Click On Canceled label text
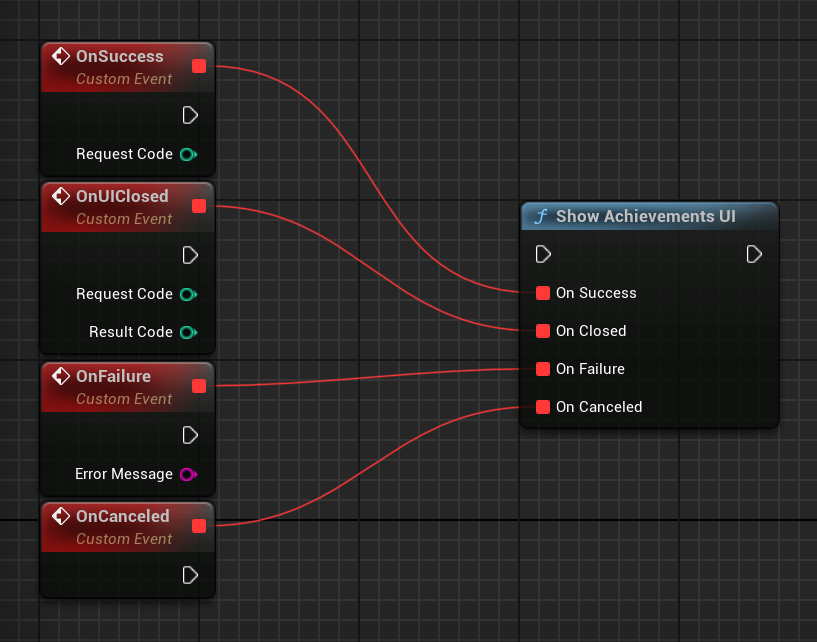Screen dimensions: 817x642 599,407
